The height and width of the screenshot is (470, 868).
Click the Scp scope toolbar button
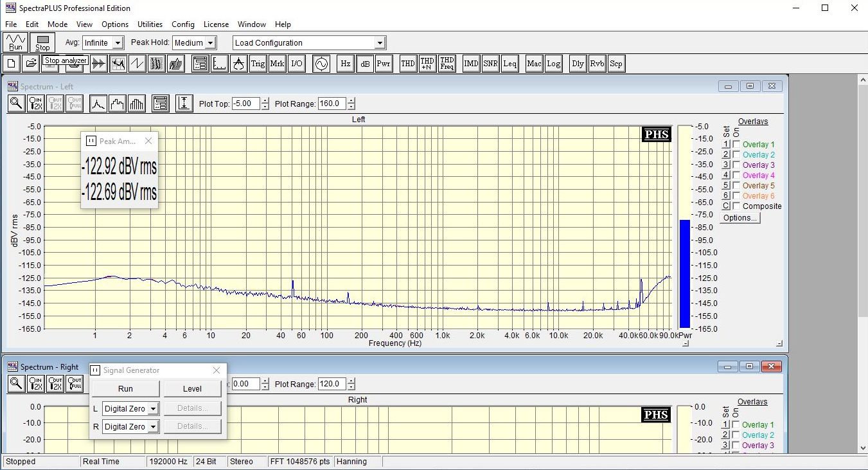[616, 64]
